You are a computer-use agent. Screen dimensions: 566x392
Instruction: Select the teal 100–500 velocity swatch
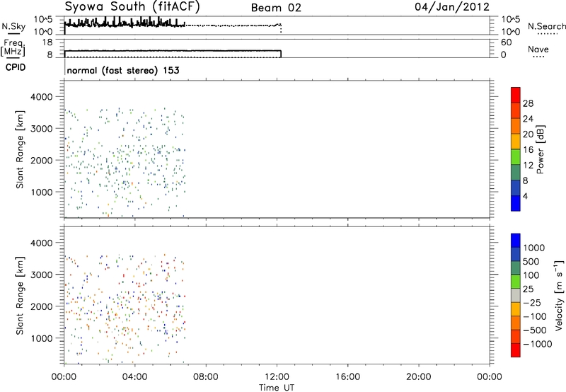(516, 268)
